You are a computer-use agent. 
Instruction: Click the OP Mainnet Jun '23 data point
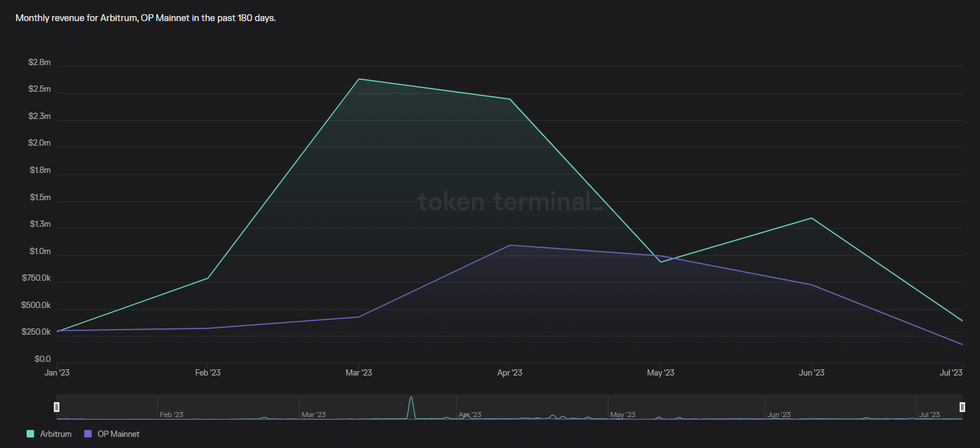(812, 284)
